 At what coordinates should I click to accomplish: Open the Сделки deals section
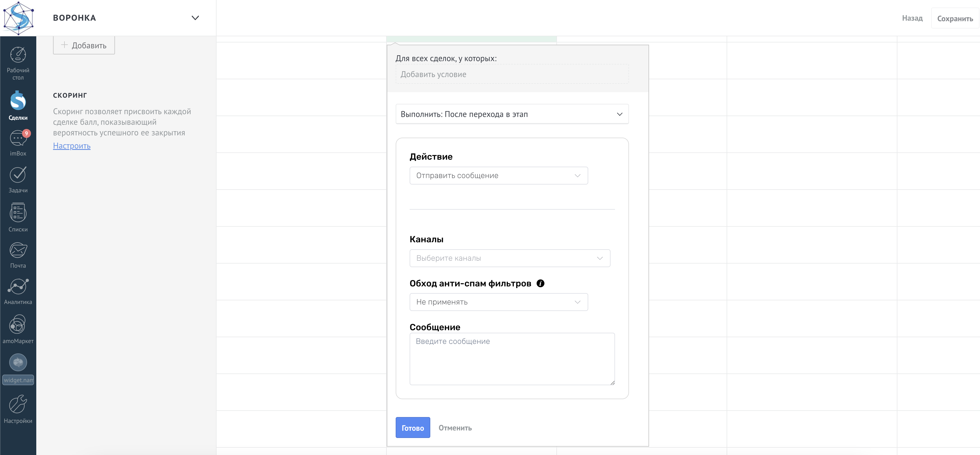[18, 101]
